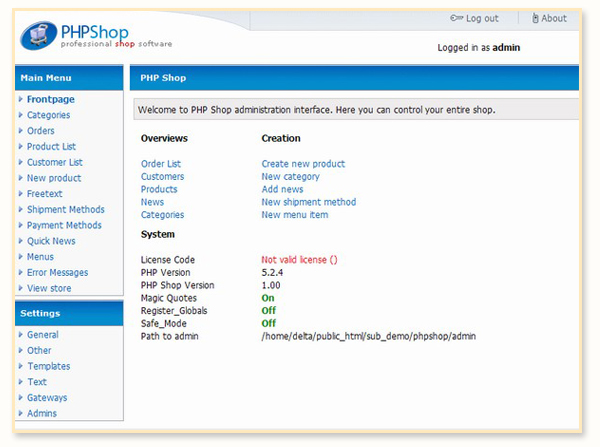Viewport: 600px width, 447px height.
Task: Open Other settings
Action: [39, 351]
